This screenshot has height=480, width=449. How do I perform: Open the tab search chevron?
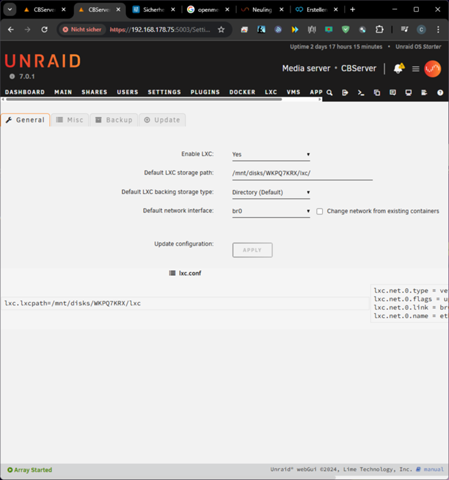tap(10, 10)
